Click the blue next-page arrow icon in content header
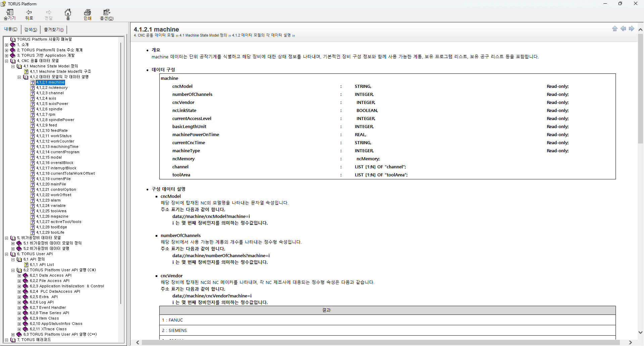 [632, 28]
